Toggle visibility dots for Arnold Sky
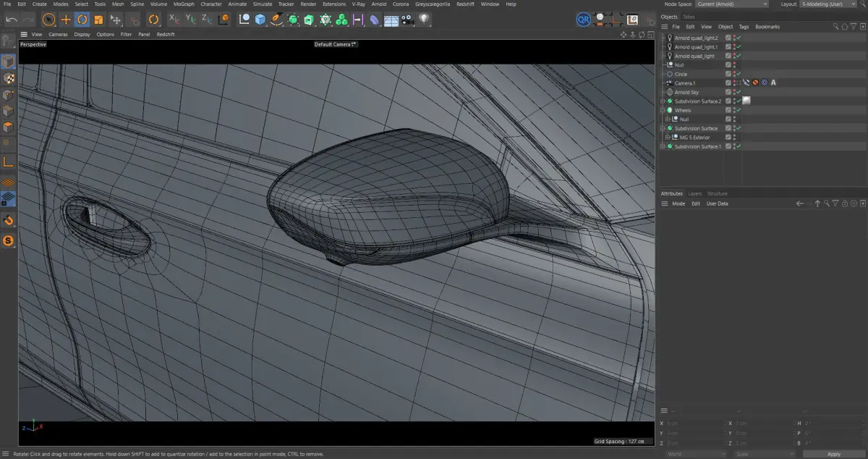 (733, 92)
